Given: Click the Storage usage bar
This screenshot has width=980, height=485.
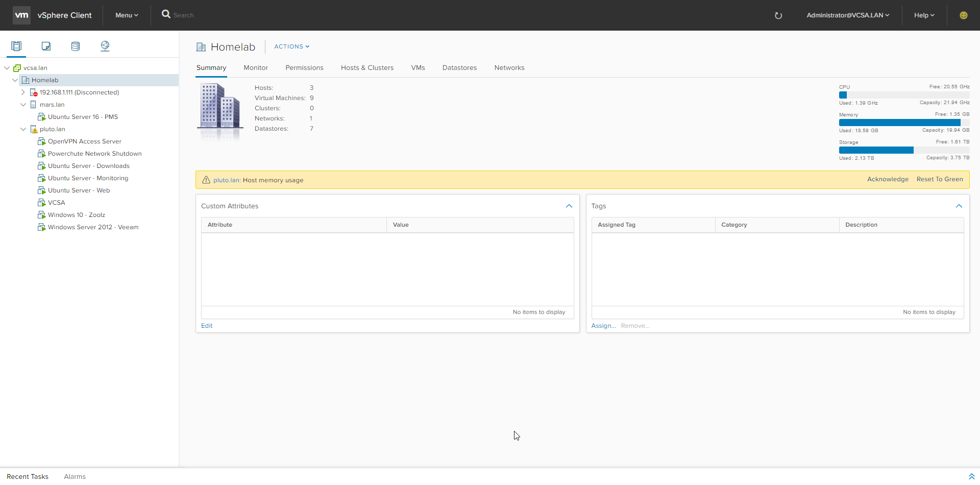Looking at the screenshot, I should pyautogui.click(x=904, y=150).
